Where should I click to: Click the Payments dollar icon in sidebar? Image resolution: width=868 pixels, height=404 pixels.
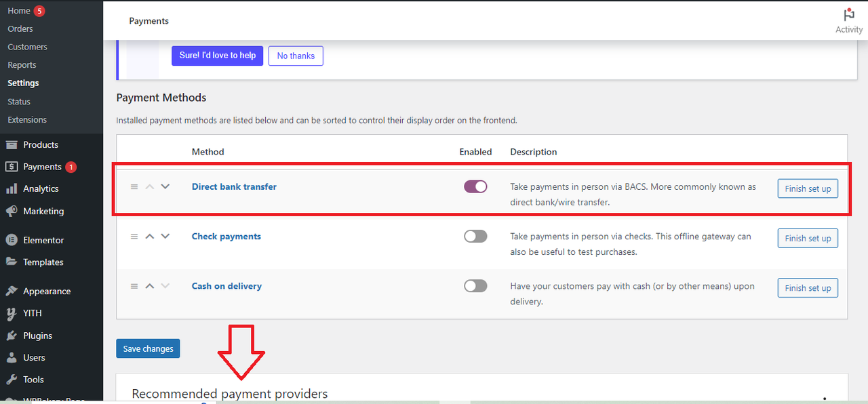coord(12,167)
